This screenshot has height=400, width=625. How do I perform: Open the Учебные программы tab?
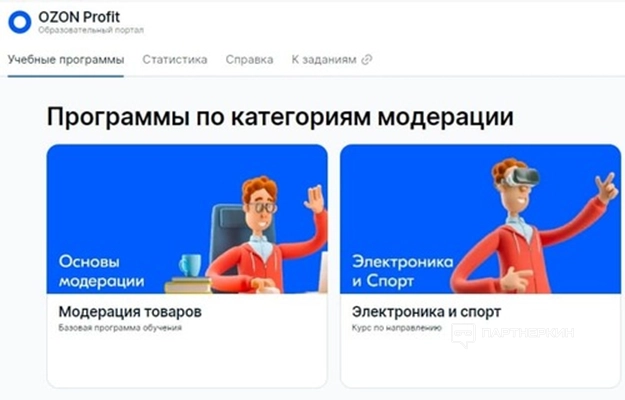coord(66,60)
